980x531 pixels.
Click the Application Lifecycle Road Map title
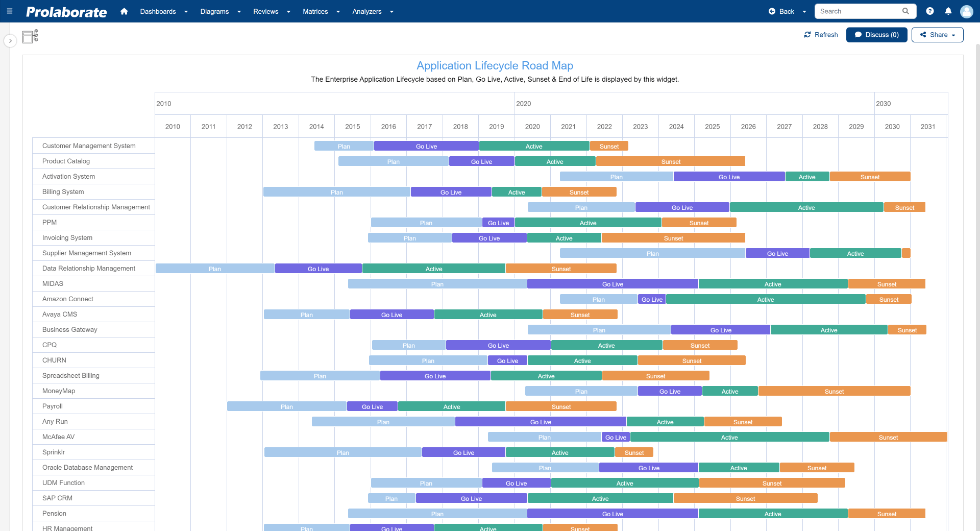495,66
